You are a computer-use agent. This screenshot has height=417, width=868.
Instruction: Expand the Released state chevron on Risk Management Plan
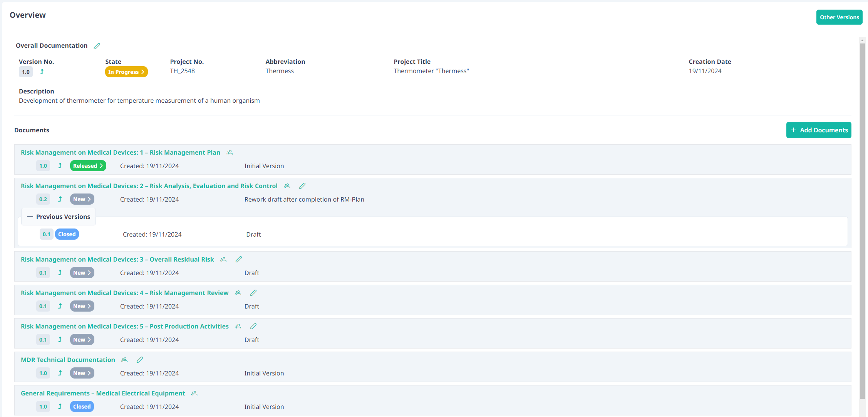click(x=88, y=165)
